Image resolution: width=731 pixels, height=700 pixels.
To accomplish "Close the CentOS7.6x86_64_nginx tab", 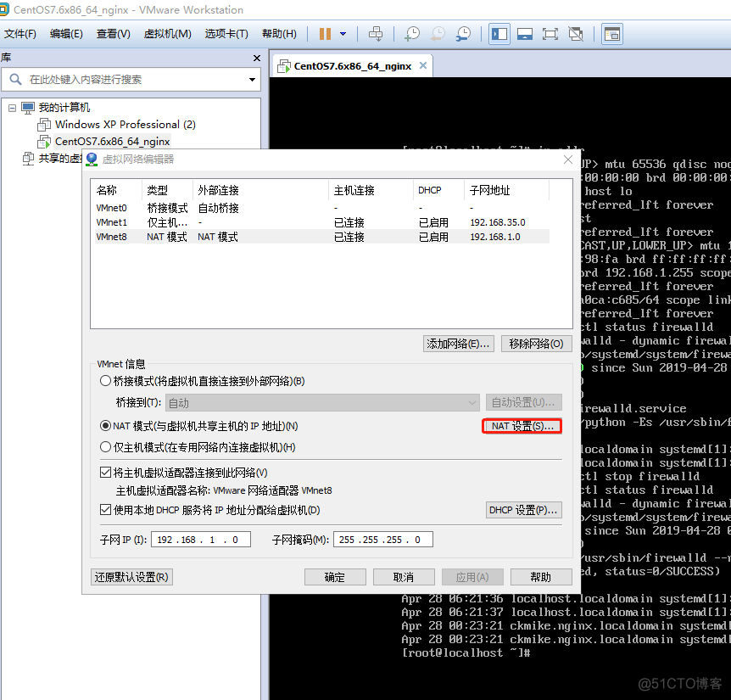I will point(423,65).
